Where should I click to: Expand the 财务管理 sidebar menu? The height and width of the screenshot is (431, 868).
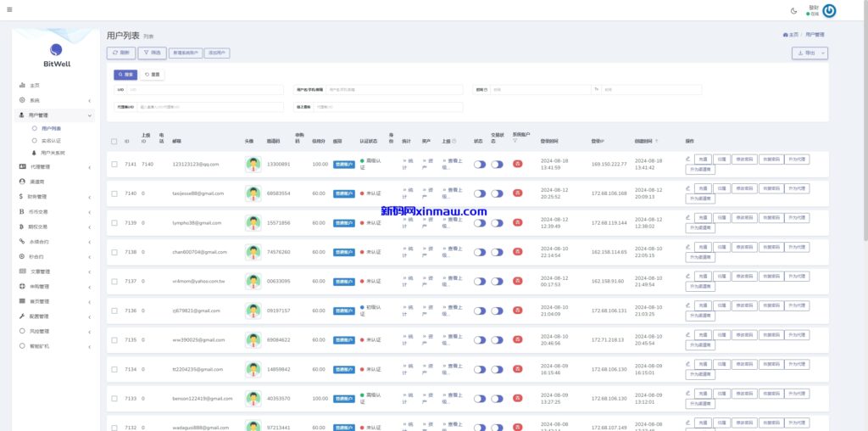tap(56, 197)
